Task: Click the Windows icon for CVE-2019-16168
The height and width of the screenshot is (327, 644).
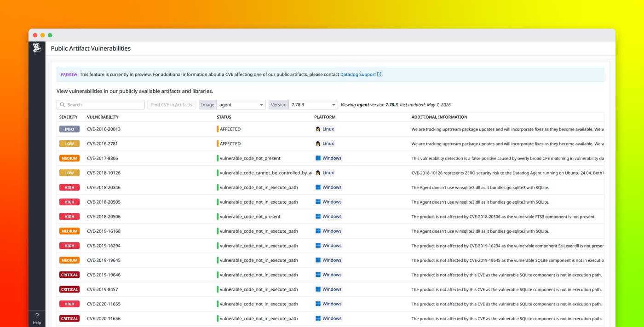Action: pyautogui.click(x=318, y=231)
